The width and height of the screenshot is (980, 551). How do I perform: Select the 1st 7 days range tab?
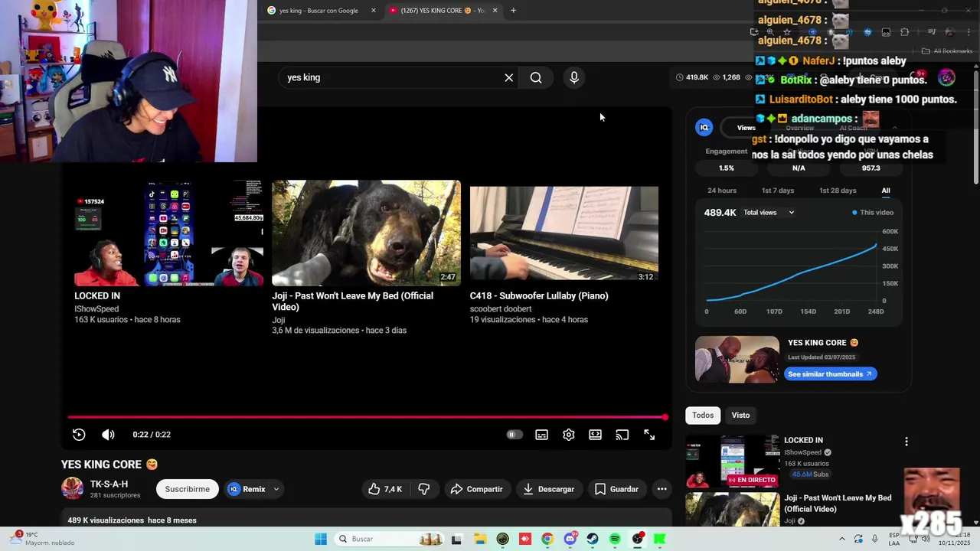click(x=778, y=191)
